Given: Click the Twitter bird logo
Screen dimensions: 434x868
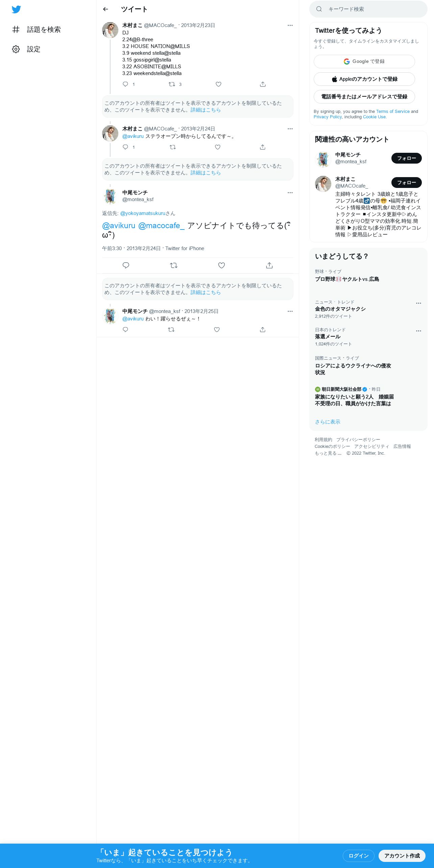Looking at the screenshot, I should (16, 9).
